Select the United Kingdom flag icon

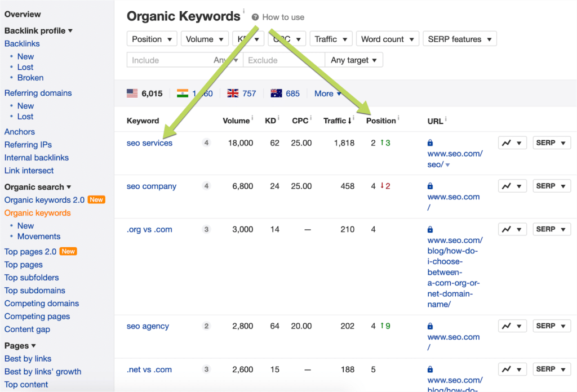point(233,93)
